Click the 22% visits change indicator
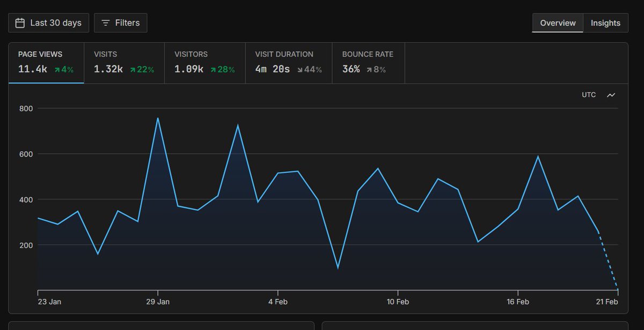 (x=142, y=70)
